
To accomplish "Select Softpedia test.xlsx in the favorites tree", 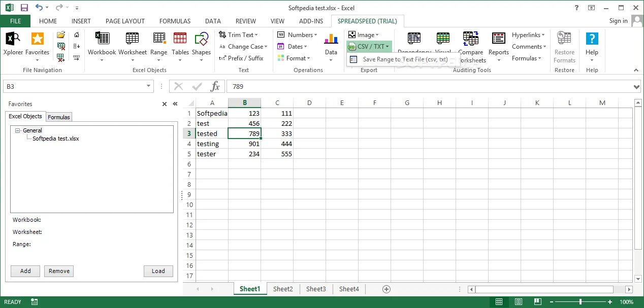I will pyautogui.click(x=56, y=139).
